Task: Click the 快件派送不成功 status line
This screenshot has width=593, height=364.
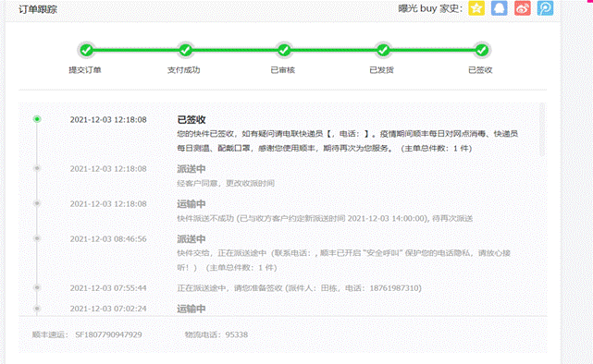Action: click(325, 219)
